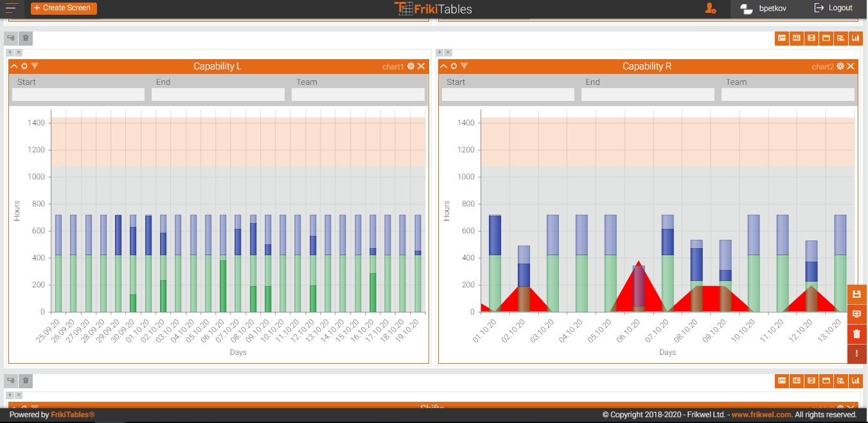Delete the row using the gray trash icon
Viewport: 868px width, 423px height.
click(26, 38)
